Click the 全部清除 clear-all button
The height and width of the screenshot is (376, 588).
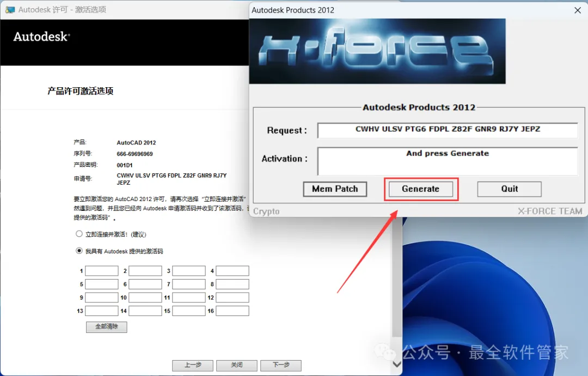pyautogui.click(x=107, y=327)
